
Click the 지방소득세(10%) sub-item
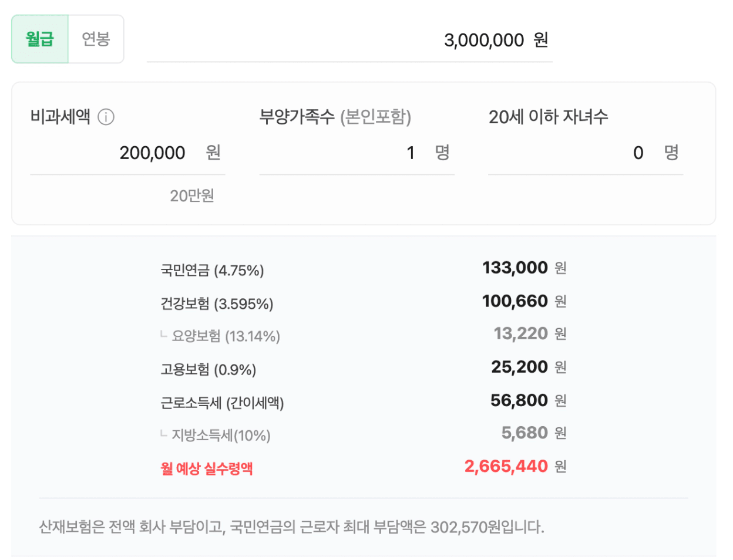216,435
